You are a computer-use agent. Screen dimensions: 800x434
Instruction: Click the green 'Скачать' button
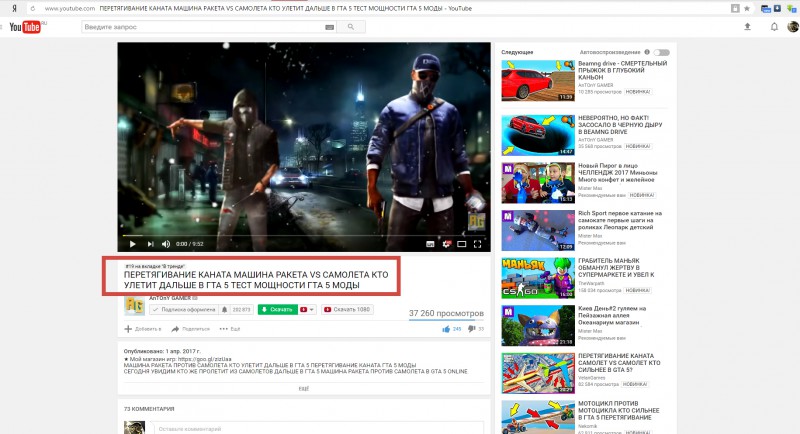(278, 310)
